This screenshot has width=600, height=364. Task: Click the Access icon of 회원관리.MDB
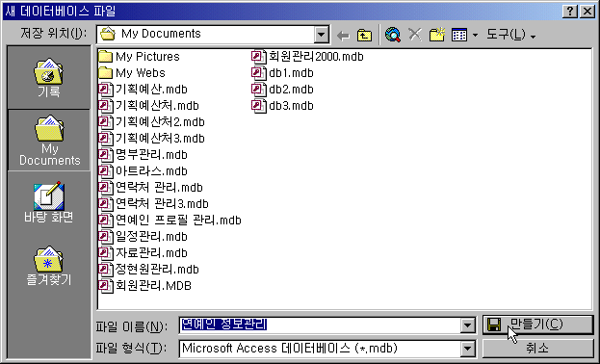106,286
